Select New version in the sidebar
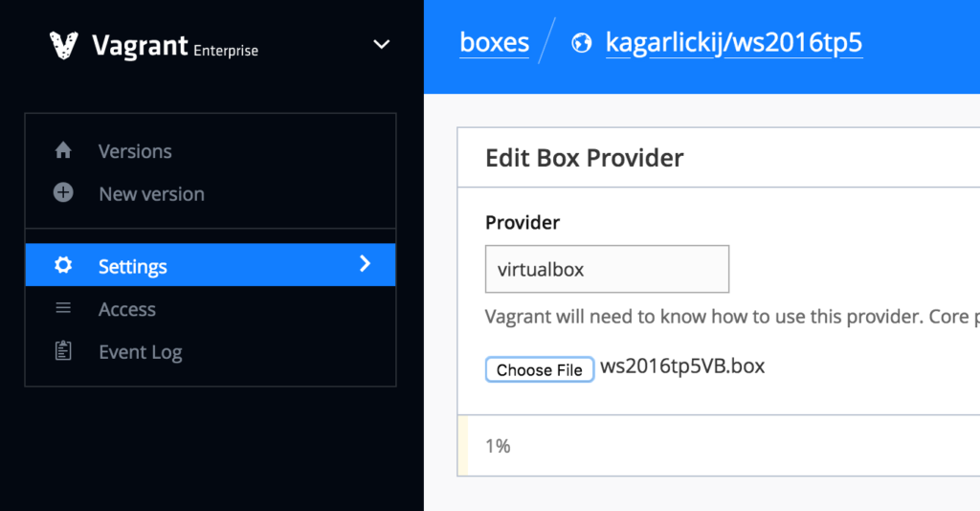The height and width of the screenshot is (511, 980). 151,193
